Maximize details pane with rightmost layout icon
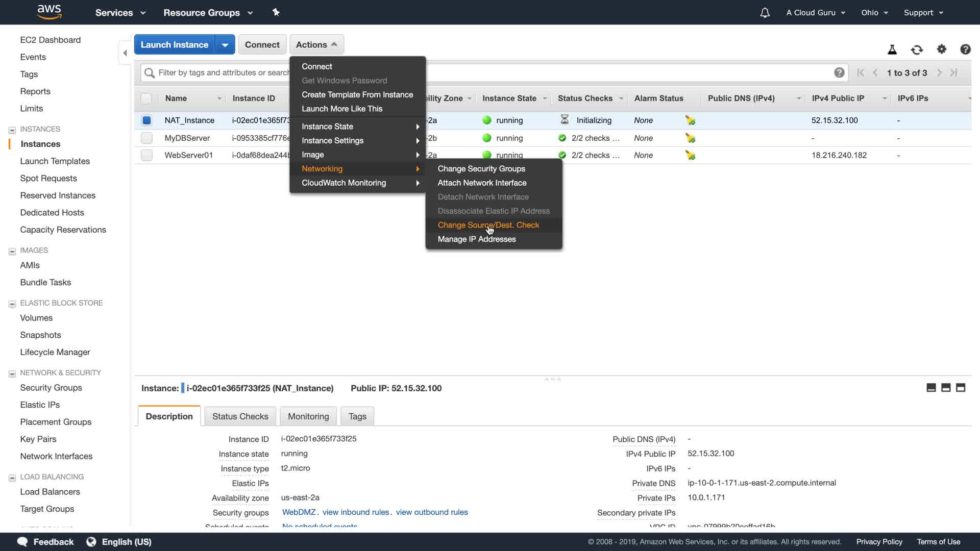The image size is (980, 551). [x=961, y=388]
